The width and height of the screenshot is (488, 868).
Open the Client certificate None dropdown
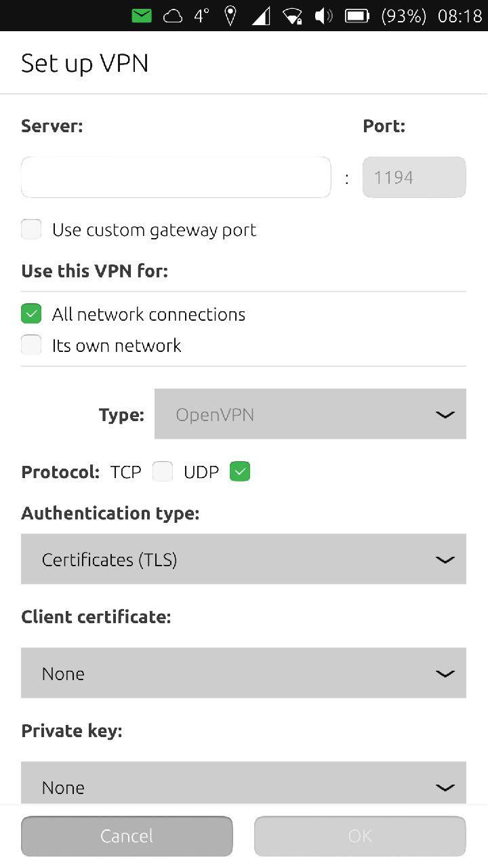[243, 673]
